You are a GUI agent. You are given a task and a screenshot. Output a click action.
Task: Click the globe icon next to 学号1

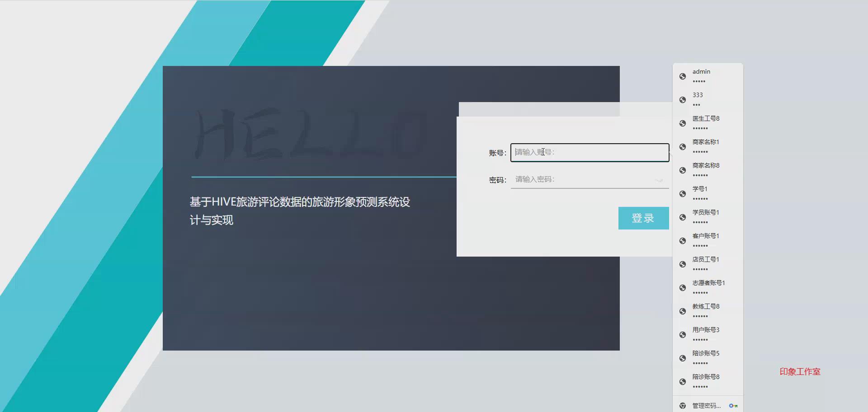coord(682,193)
